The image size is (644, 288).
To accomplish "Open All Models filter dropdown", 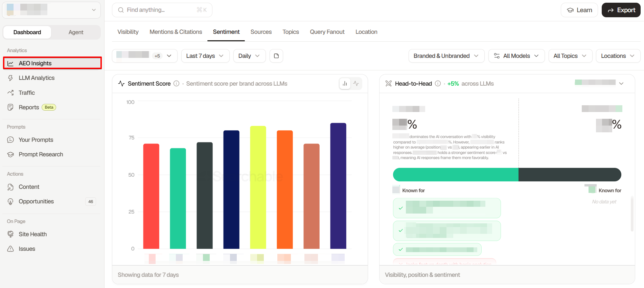I will (516, 56).
